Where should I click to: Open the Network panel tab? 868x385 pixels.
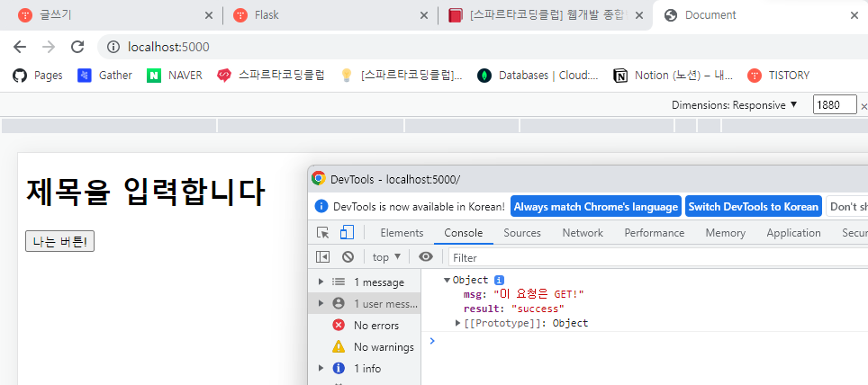[583, 233]
